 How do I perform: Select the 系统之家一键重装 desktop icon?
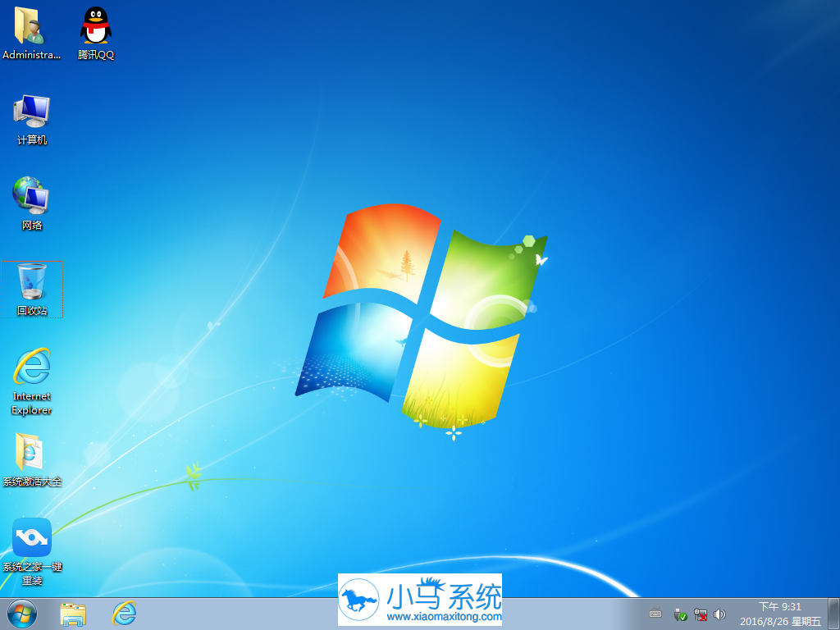coord(32,552)
